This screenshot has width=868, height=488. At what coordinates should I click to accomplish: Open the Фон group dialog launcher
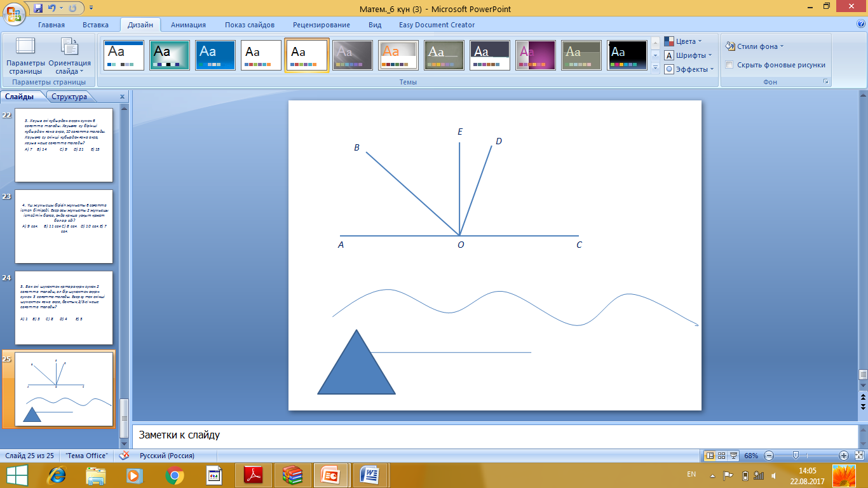pyautogui.click(x=826, y=82)
